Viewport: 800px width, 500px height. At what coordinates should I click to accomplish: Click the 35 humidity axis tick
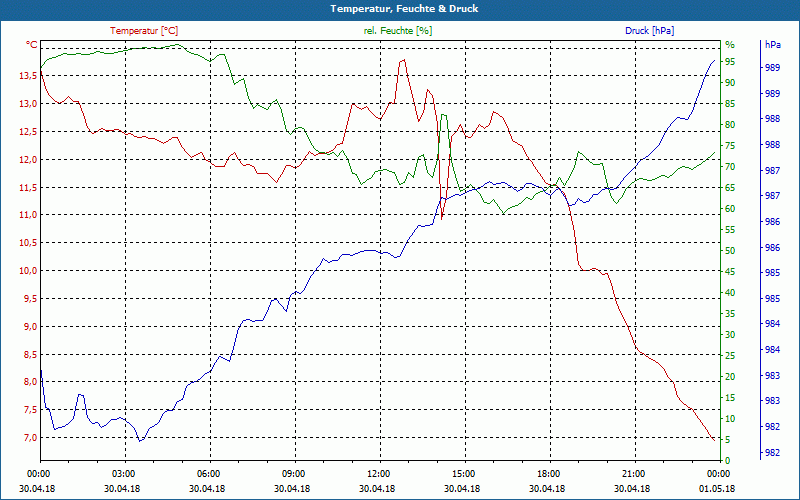[x=730, y=314]
